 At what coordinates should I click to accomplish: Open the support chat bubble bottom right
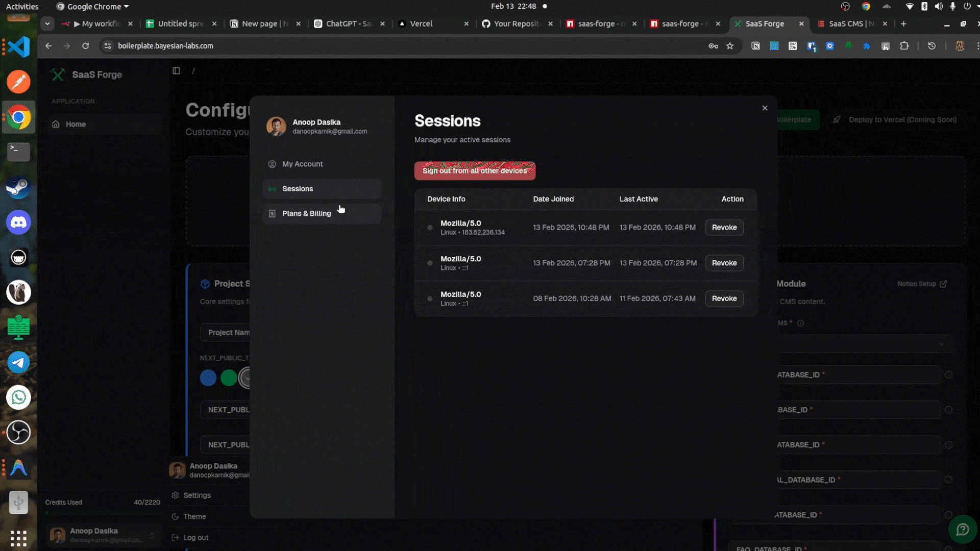[963, 529]
